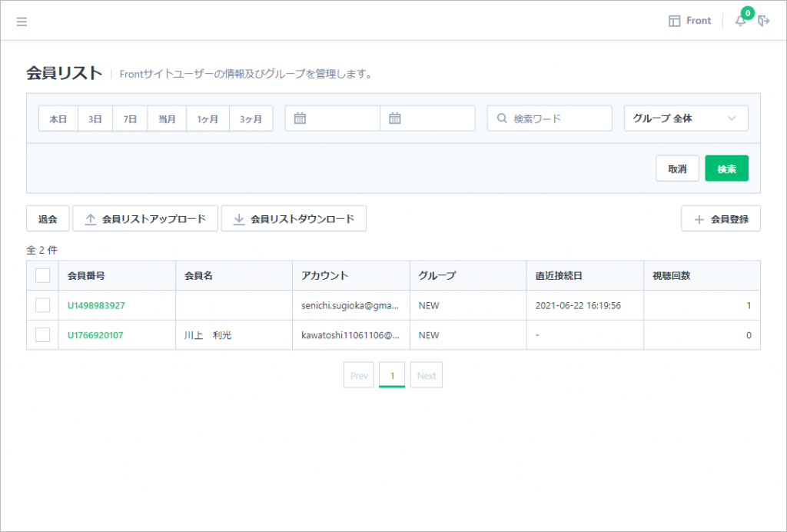Click the logout icon in header
The width and height of the screenshot is (787, 532).
click(763, 21)
